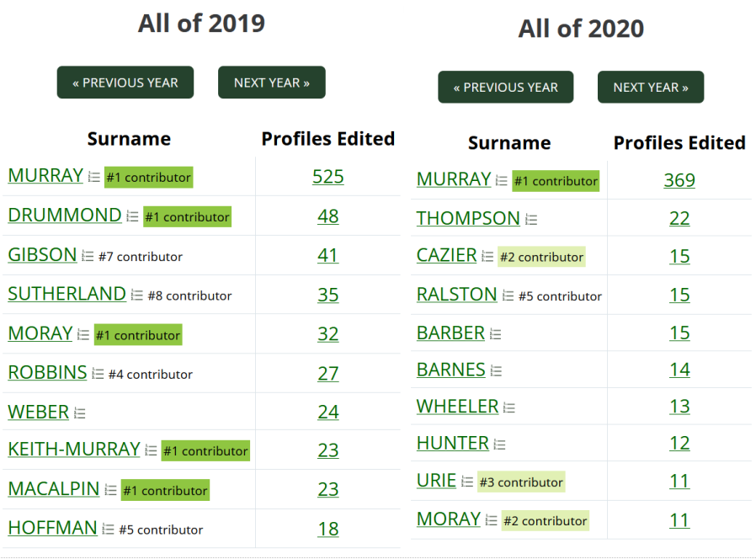Viewport: 756px width, 559px height.
Task: Click the list icon beside URIE
Action: [467, 482]
